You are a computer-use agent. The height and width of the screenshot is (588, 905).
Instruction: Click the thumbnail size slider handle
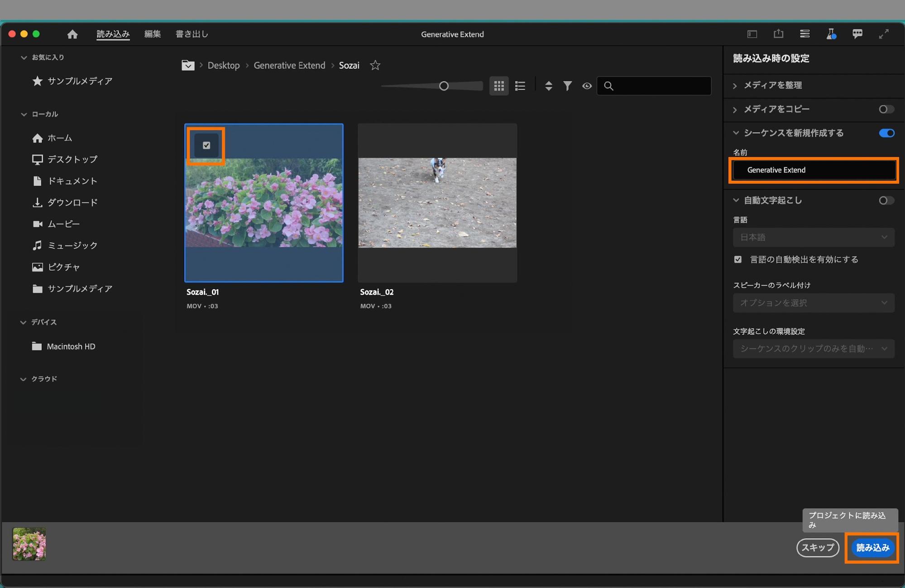(x=444, y=86)
